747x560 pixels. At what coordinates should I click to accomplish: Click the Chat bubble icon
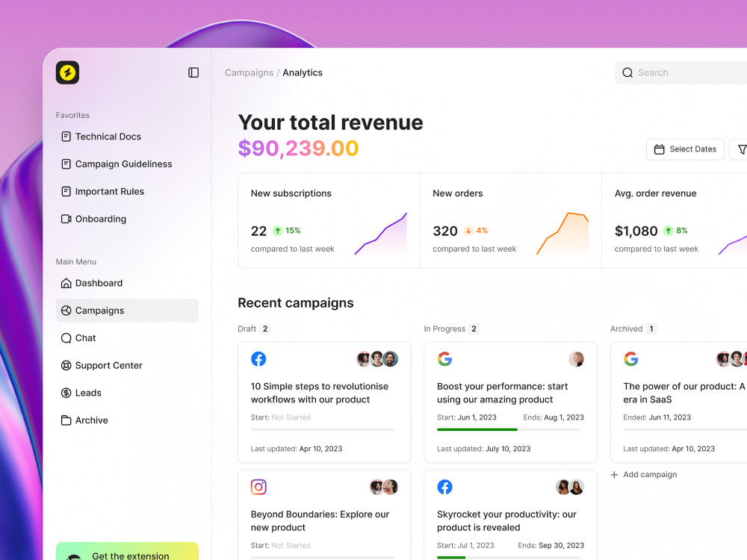(66, 338)
